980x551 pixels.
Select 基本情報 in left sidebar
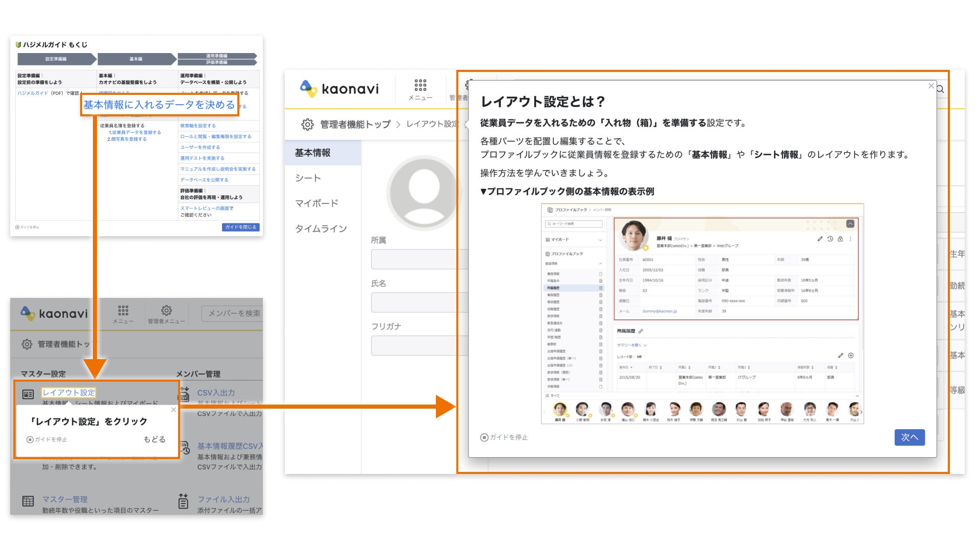[x=312, y=153]
